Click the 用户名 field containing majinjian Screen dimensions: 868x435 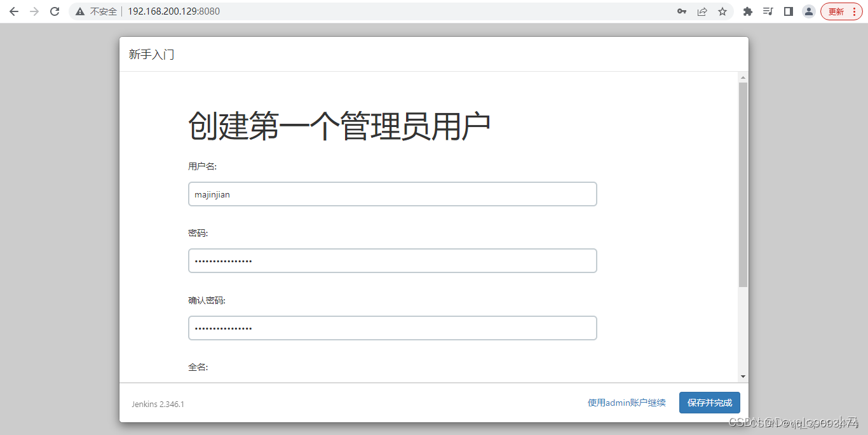(393, 194)
